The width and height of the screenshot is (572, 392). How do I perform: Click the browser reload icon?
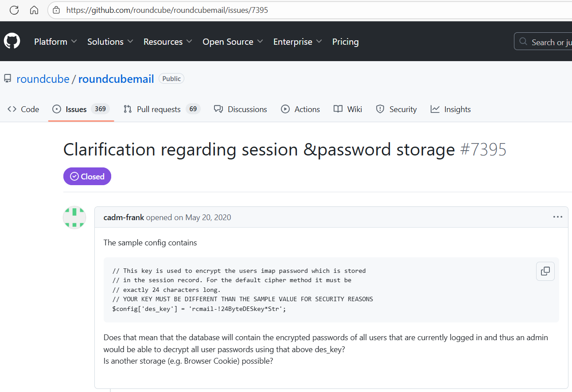click(14, 10)
